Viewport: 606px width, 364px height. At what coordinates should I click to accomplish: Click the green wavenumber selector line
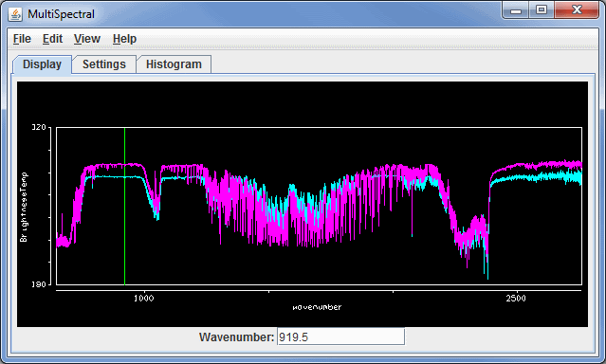(124, 207)
